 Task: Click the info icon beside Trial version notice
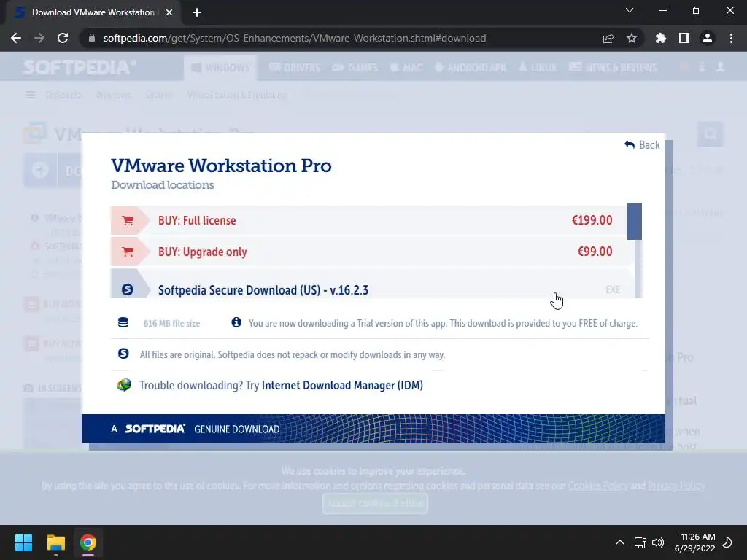[236, 322]
